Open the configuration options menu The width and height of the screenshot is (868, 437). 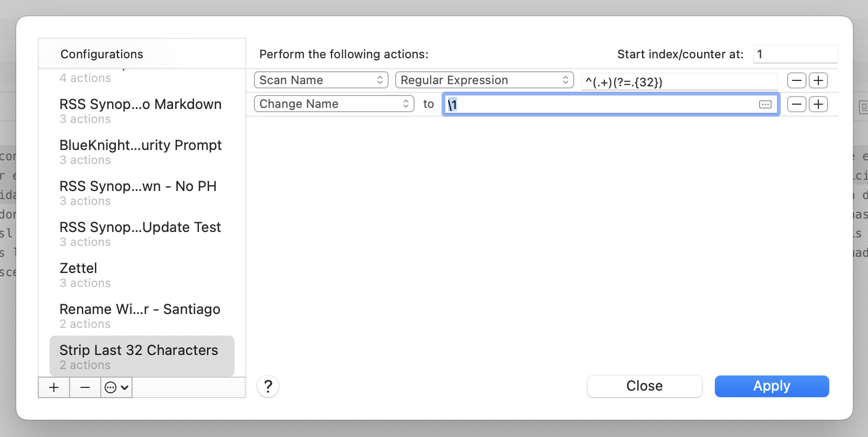116,387
